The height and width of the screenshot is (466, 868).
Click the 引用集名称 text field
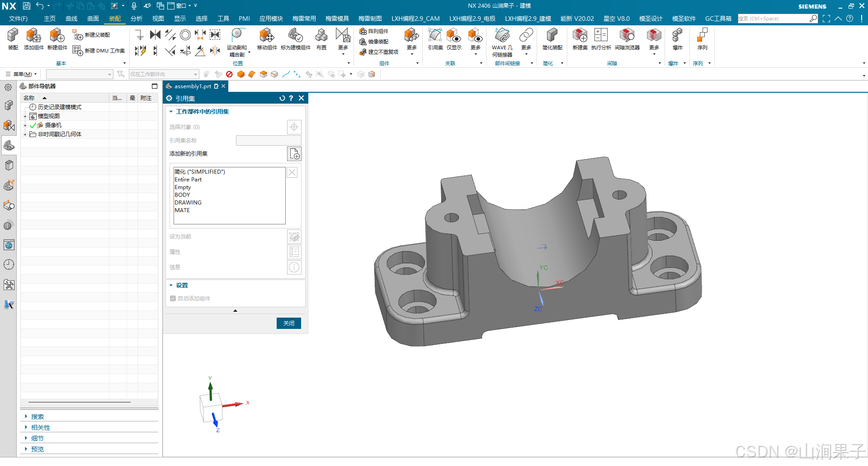[x=269, y=141]
